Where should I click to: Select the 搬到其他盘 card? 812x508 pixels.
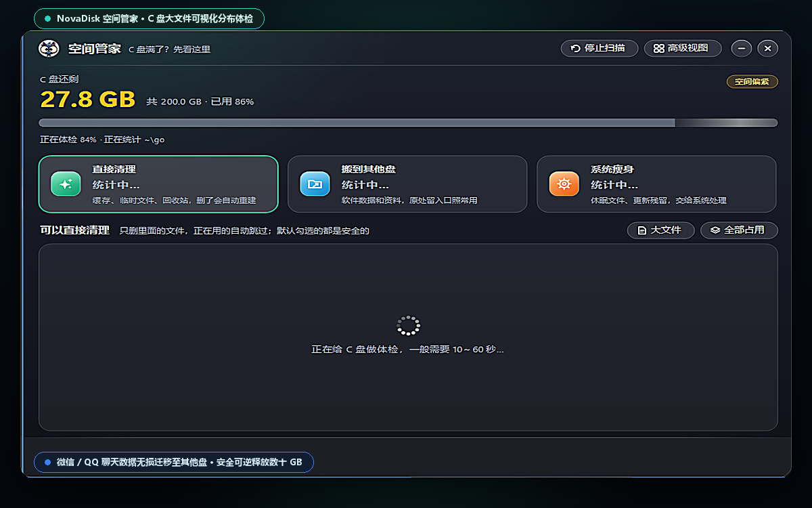pos(407,184)
